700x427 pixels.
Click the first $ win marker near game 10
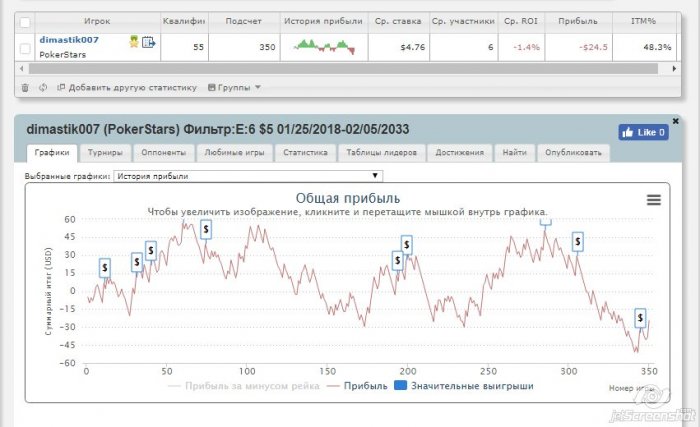104,268
